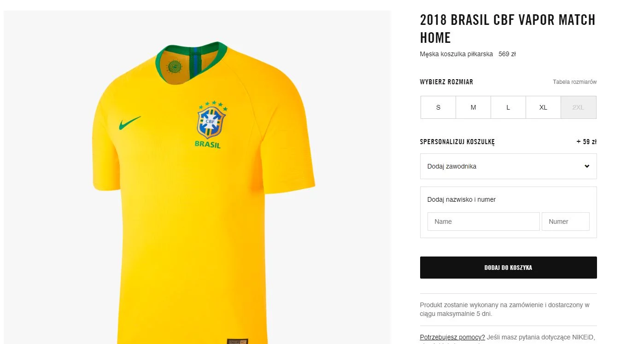This screenshot has width=644, height=344.
Task: Click the CBF crest on the jersey
Action: click(x=212, y=119)
